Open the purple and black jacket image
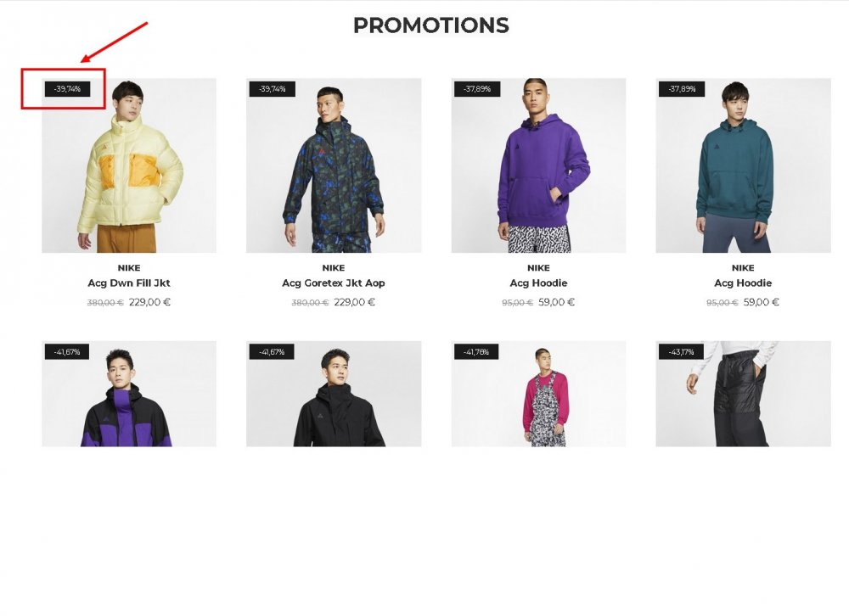The width and height of the screenshot is (849, 616). pos(129,394)
